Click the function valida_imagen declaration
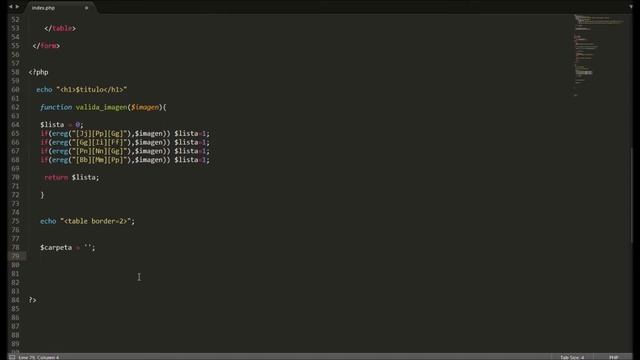 (x=103, y=107)
